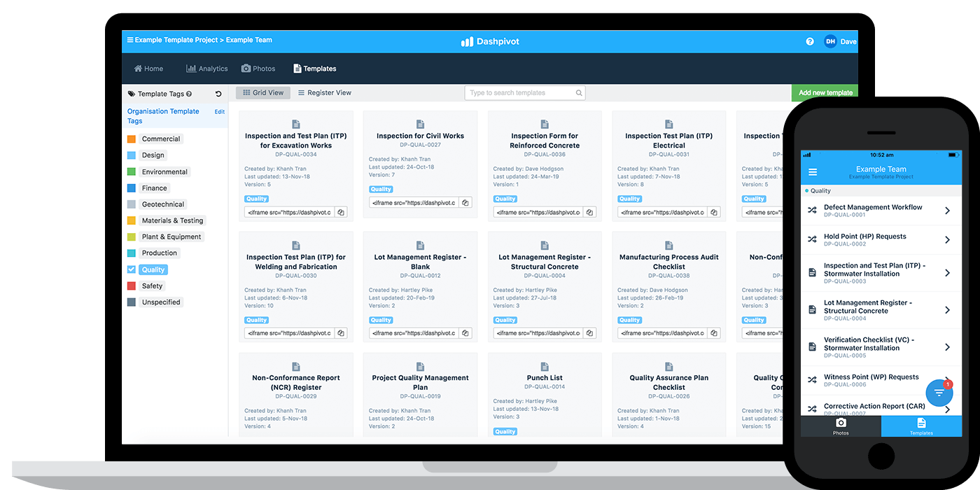Go to the Home tab
The image size is (980, 490).
point(148,69)
